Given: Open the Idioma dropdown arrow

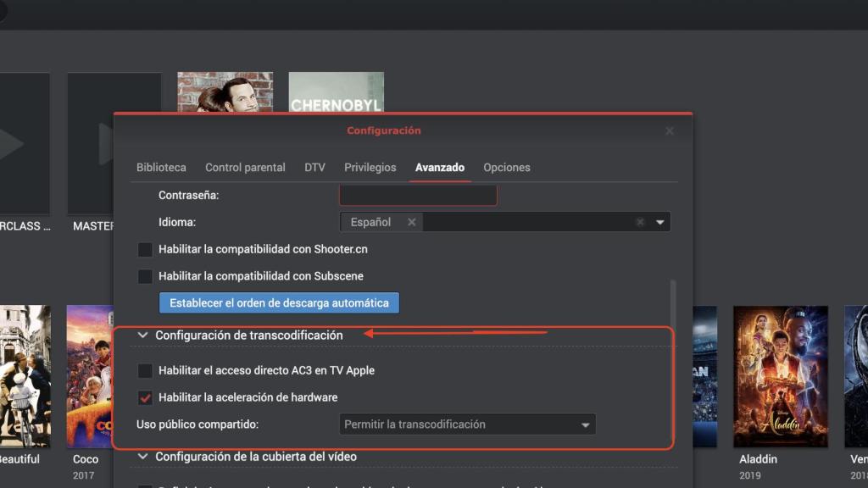Looking at the screenshot, I should point(659,221).
